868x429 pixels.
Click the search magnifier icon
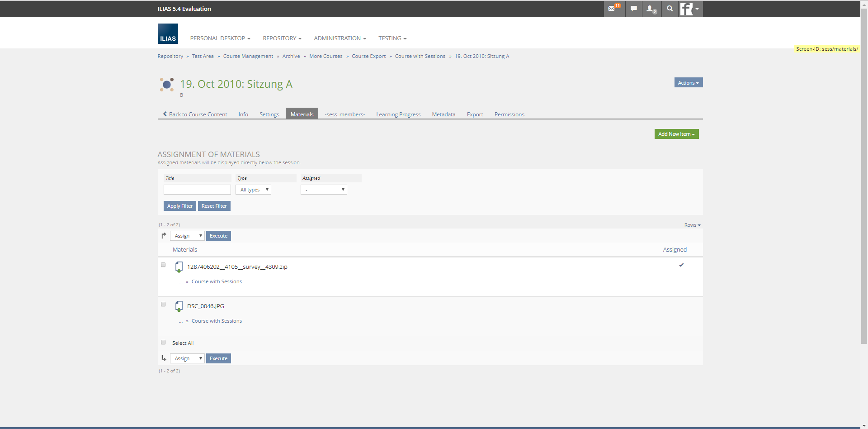pos(670,9)
